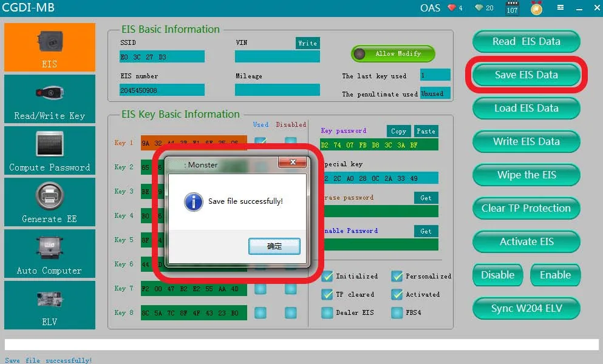Image resolution: width=603 pixels, height=364 pixels.
Task: Toggle the FBS4 checkbox
Action: tap(397, 313)
